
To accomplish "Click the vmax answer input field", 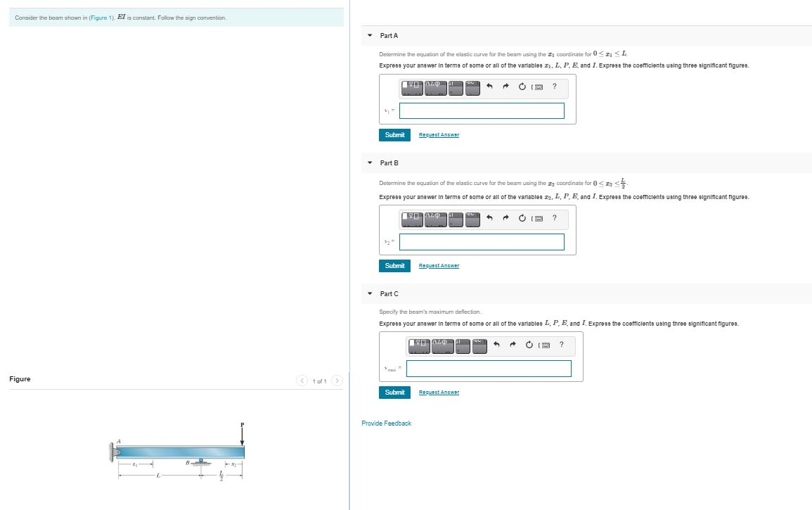I will click(489, 369).
